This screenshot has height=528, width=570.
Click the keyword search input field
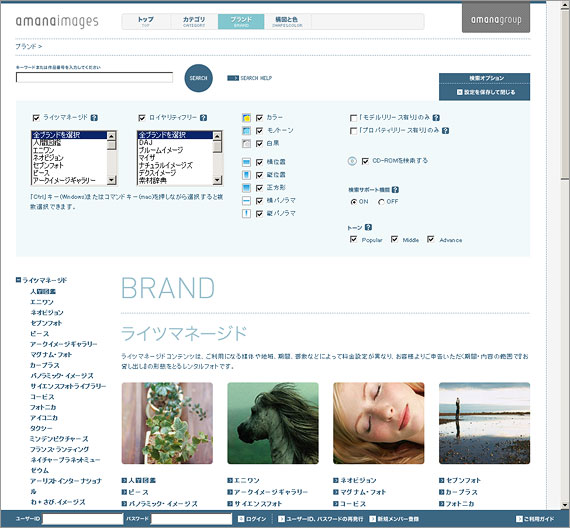pos(94,77)
